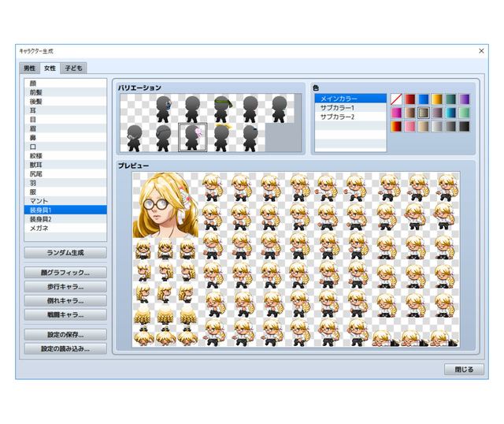Choose the gray head wrap variation
This screenshot has width=504, height=424.
(x=163, y=137)
